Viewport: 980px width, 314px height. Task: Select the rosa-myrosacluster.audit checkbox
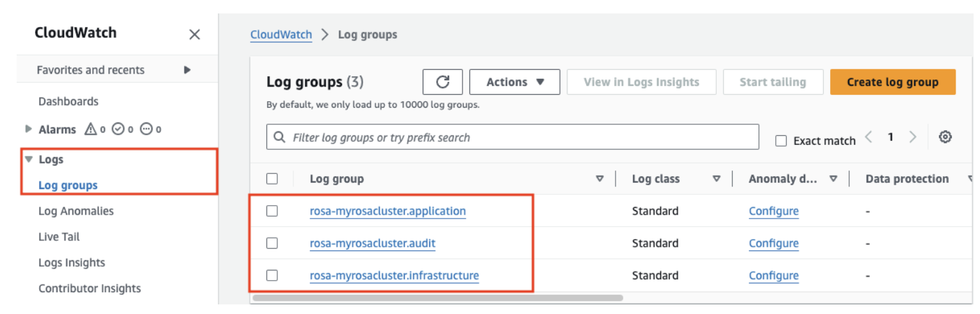[x=272, y=244]
